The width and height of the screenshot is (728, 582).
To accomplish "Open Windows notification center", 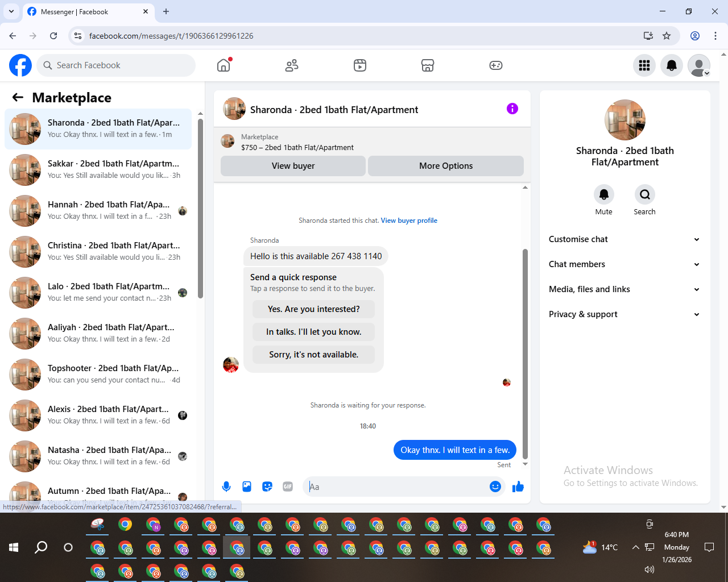I will (x=709, y=547).
